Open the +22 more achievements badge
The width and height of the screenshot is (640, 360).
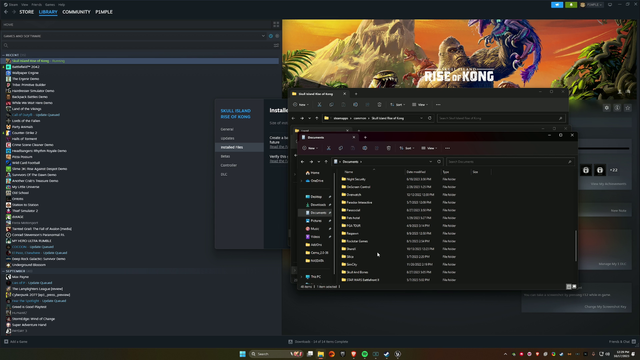point(613,170)
